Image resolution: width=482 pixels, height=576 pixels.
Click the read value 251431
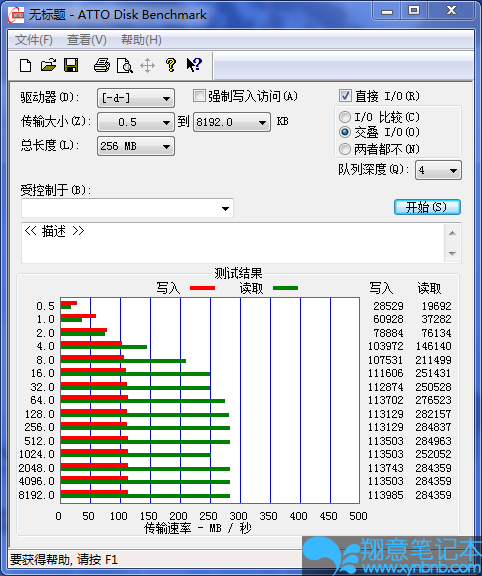tap(434, 373)
